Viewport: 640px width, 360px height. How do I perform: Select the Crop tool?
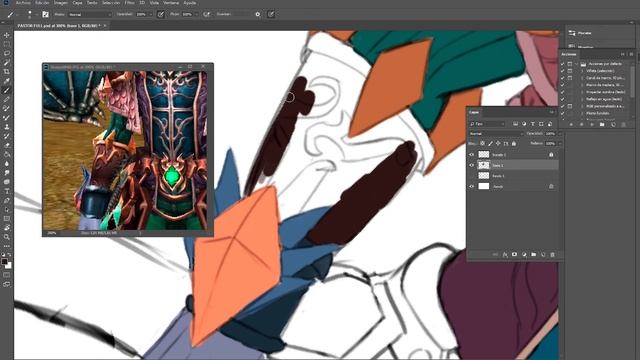[7, 72]
